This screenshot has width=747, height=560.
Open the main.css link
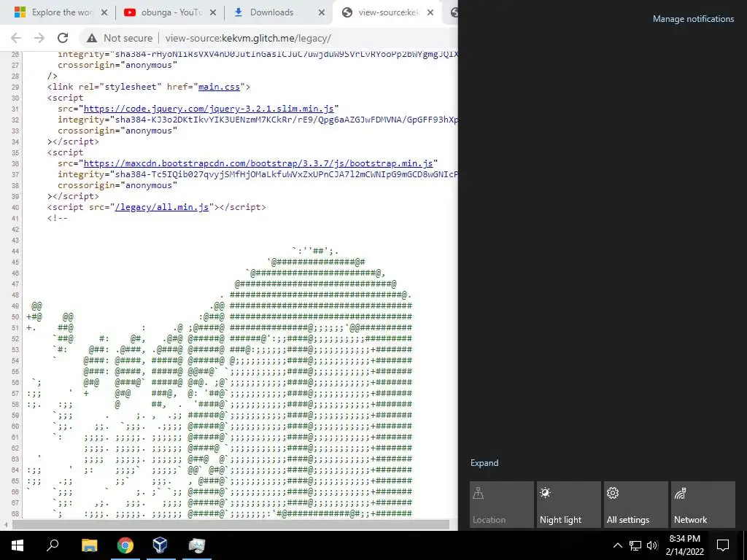coord(219,87)
